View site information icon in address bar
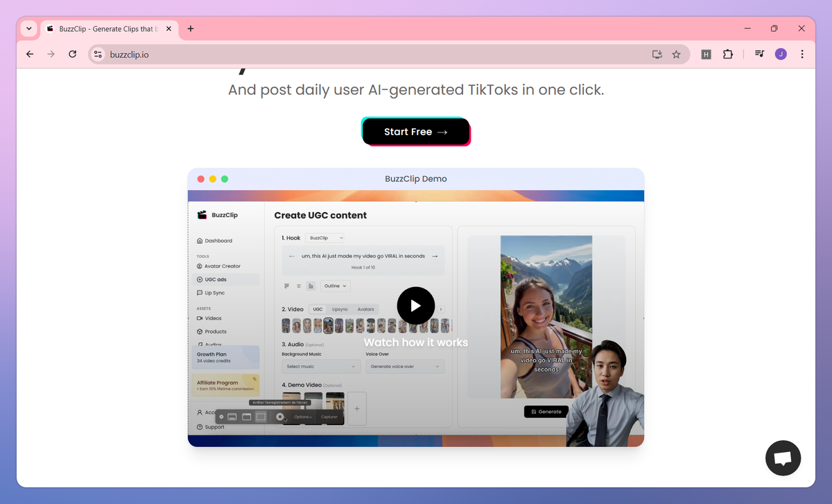Image resolution: width=832 pixels, height=504 pixels. pyautogui.click(x=98, y=54)
